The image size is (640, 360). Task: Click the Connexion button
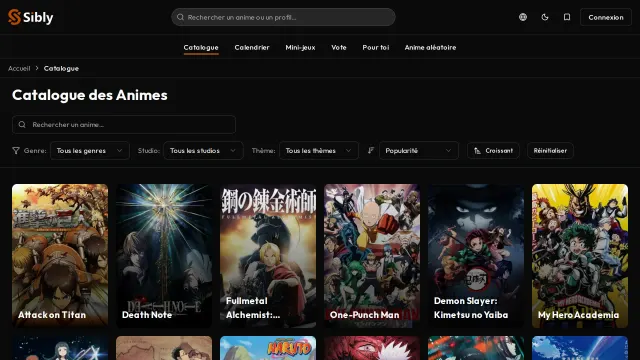coord(606,17)
